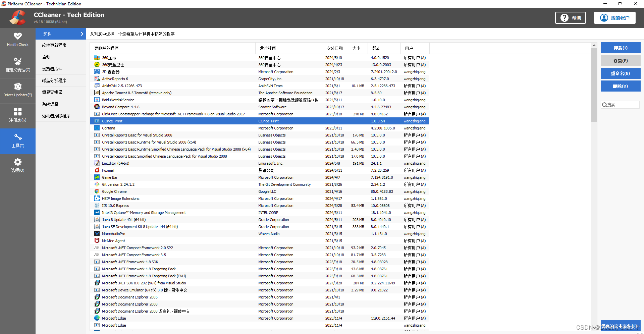Viewport: 644px width, 334px height.
Task: Sort by publisher (发行程序) column header
Action: tap(289, 48)
